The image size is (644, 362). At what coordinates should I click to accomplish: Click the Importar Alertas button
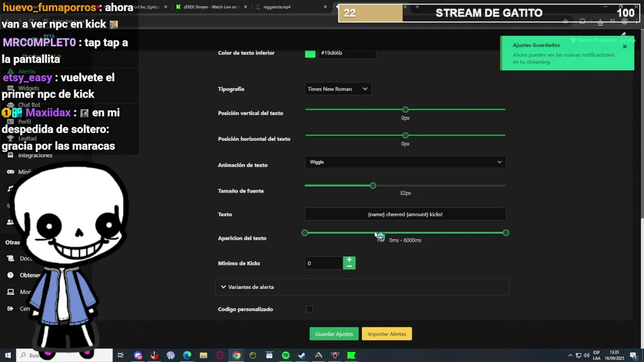pos(387,334)
